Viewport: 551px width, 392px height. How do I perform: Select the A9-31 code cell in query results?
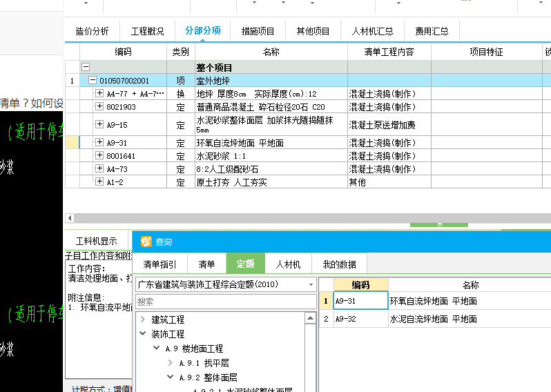coord(360,301)
